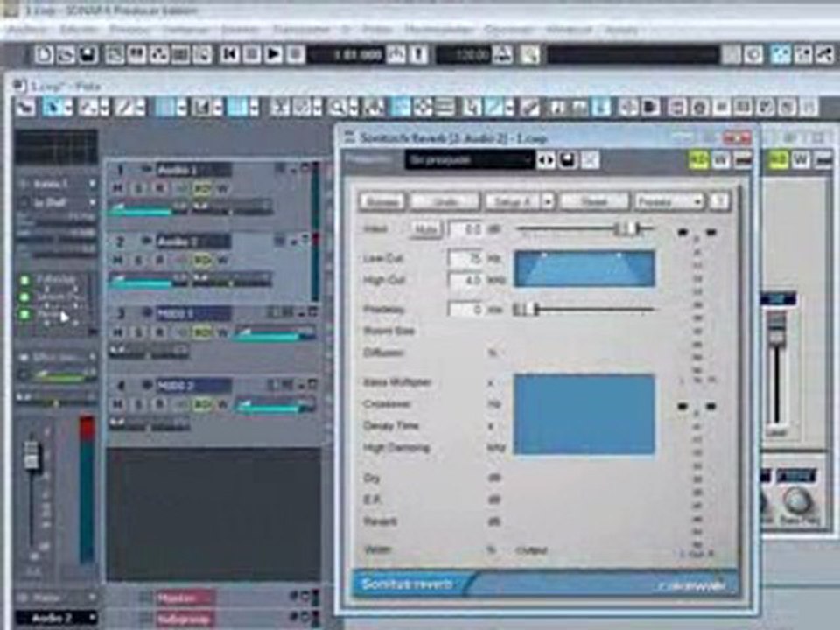Image resolution: width=840 pixels, height=630 pixels.
Task: Toggle automation write on Audio 1 track
Action: pos(223,189)
